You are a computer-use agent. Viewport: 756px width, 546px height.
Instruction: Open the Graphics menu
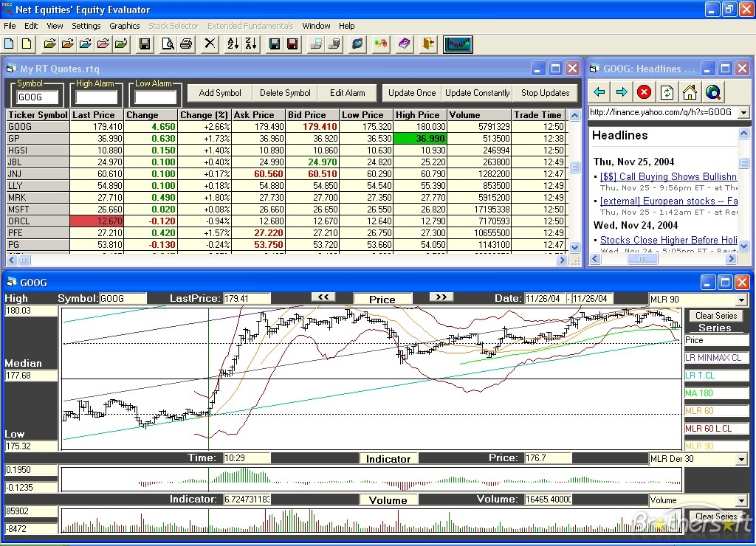[x=124, y=26]
